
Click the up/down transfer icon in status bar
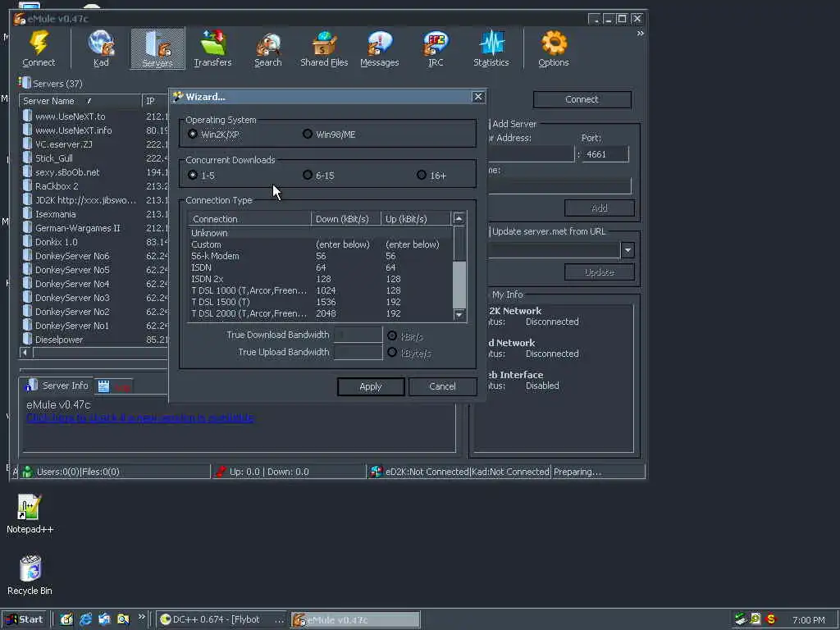tap(220, 472)
